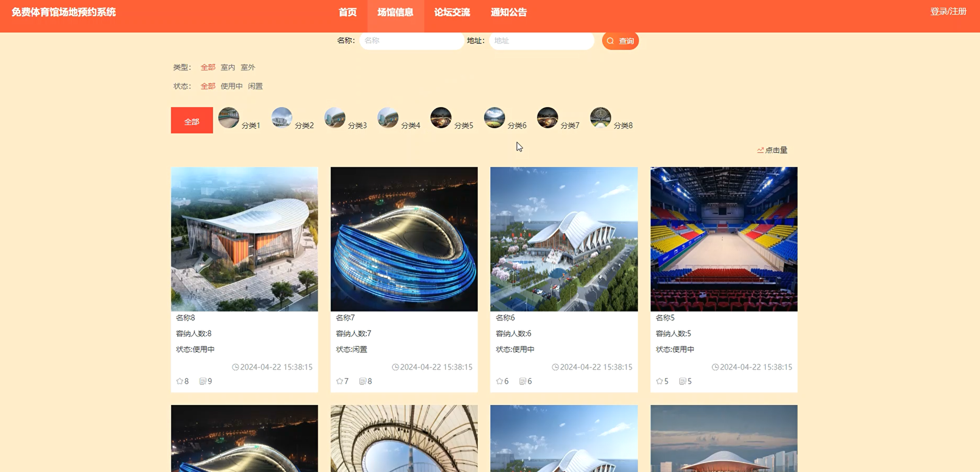Image resolution: width=980 pixels, height=472 pixels.
Task: Select the 分类8 round category icon
Action: (x=600, y=117)
